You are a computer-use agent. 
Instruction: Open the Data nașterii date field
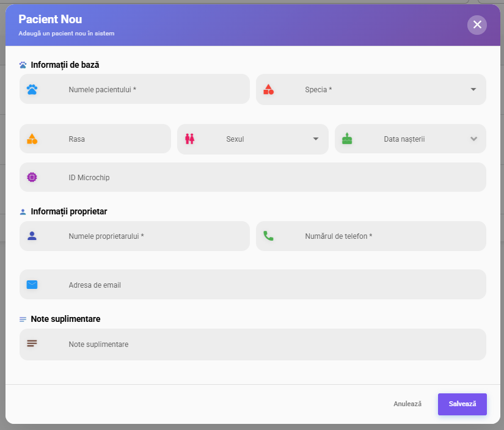click(x=411, y=139)
